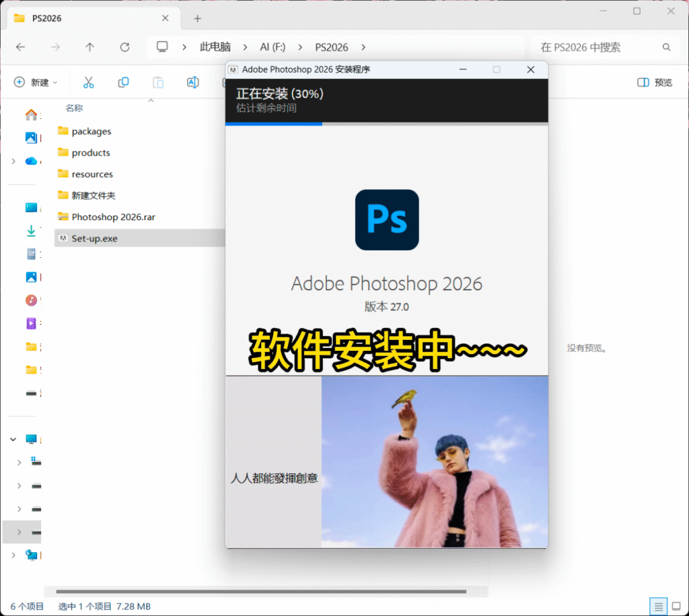Open the 新建 dropdown menu
Screen dimensions: 689x616
click(x=36, y=82)
